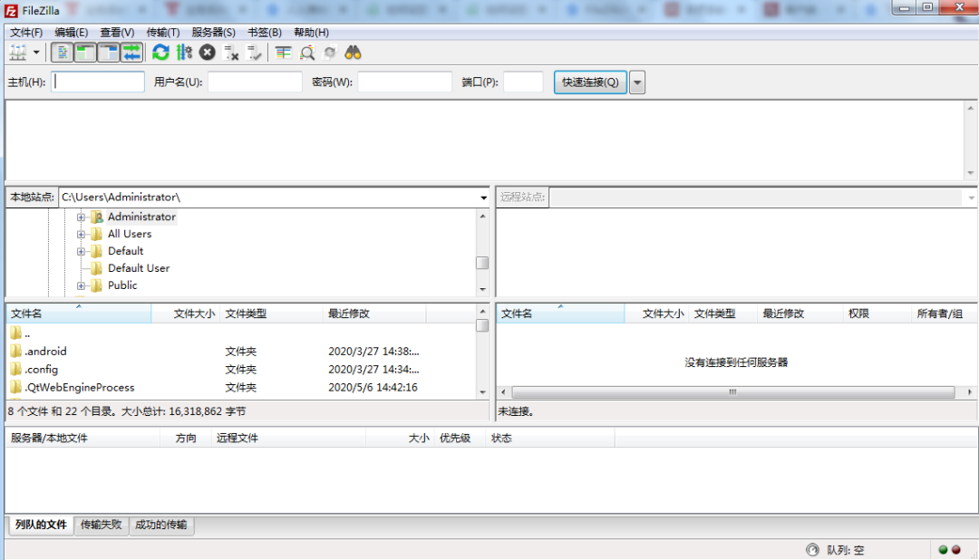Sort remote list by 权限 column
The width and height of the screenshot is (979, 560).
(x=877, y=314)
